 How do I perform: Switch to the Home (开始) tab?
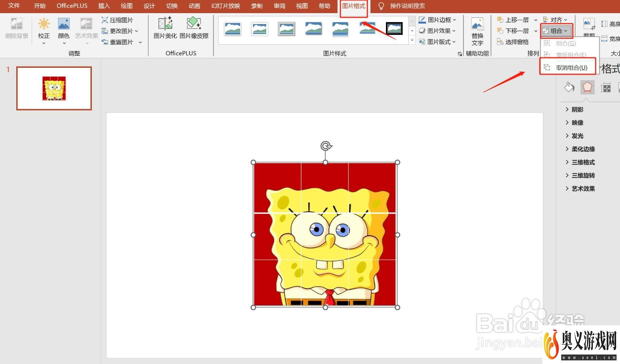coord(40,6)
